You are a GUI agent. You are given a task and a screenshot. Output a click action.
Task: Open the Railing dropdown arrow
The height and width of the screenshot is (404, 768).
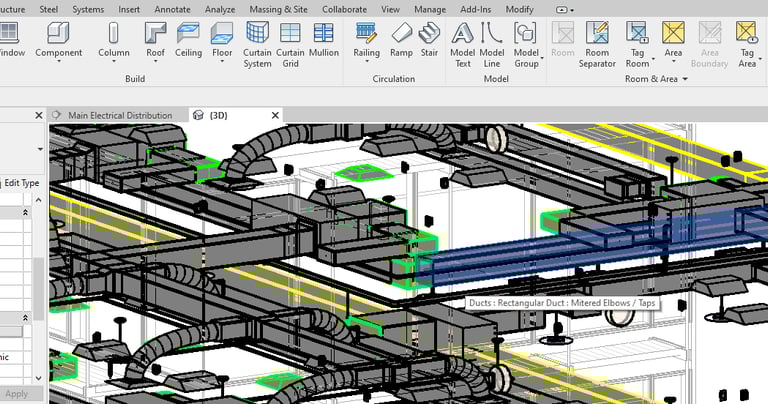tap(366, 61)
